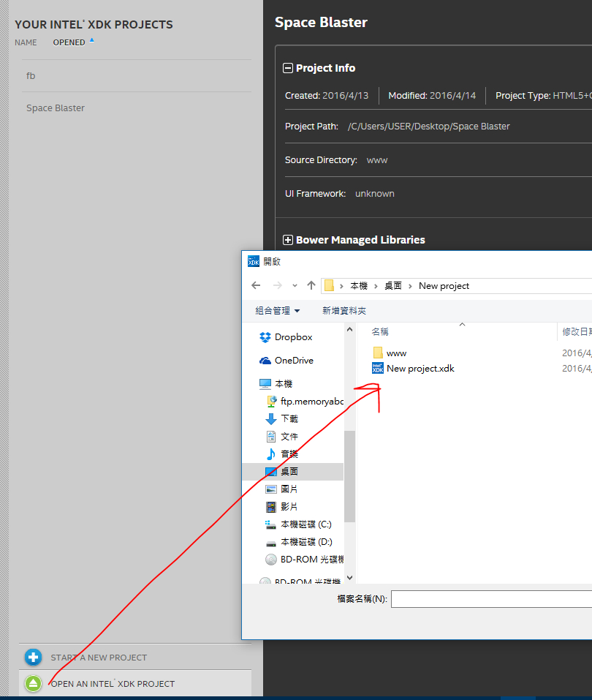Viewport: 592px width, 700px height.
Task: Go up one folder level
Action: coord(311,285)
